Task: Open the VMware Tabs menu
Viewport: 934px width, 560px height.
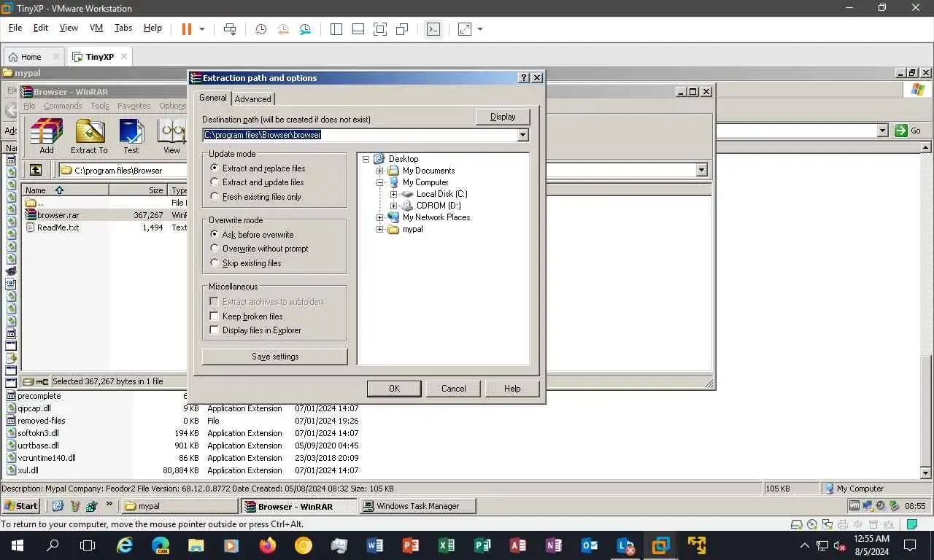Action: (x=123, y=28)
